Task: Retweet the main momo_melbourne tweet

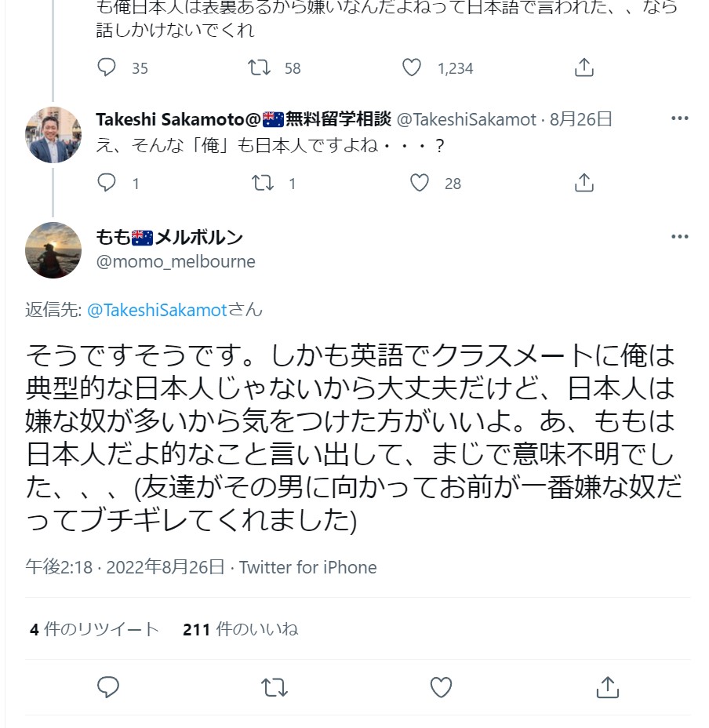Action: coord(274,687)
